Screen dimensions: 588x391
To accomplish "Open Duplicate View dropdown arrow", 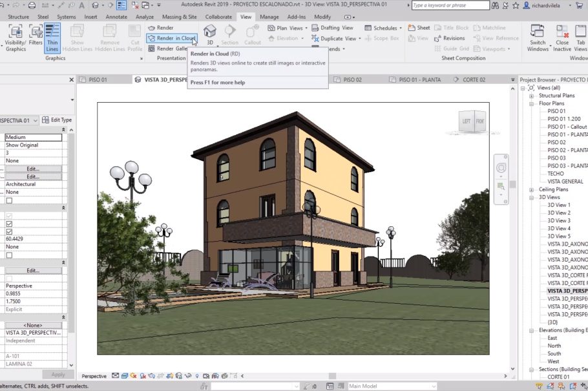I will point(360,38).
